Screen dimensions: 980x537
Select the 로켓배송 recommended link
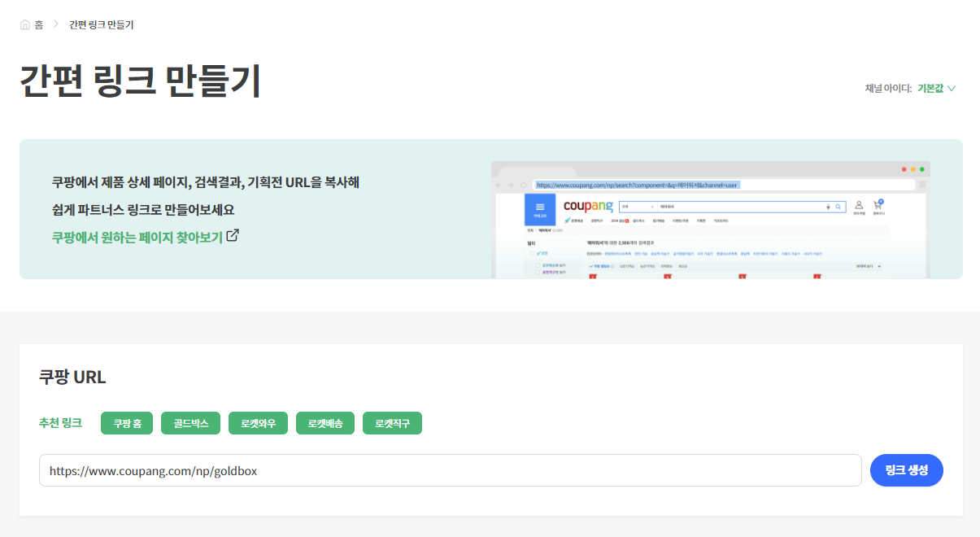pos(325,423)
